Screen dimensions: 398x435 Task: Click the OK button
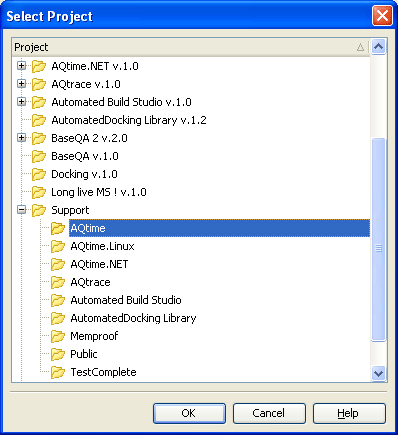pos(189,413)
